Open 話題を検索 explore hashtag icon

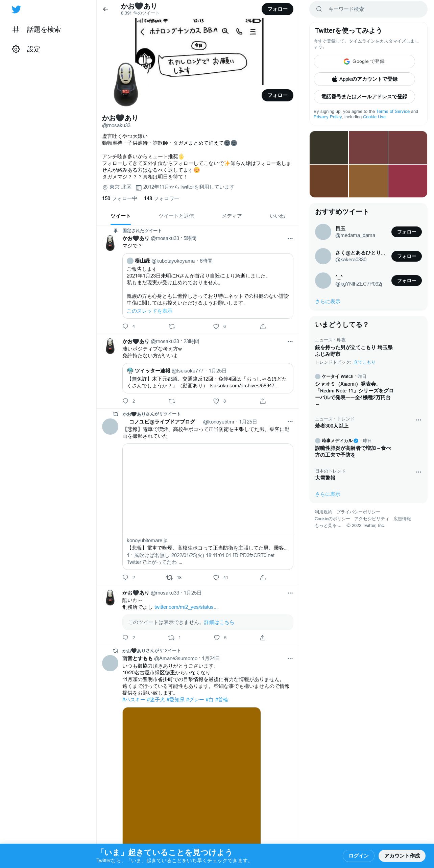(x=16, y=29)
